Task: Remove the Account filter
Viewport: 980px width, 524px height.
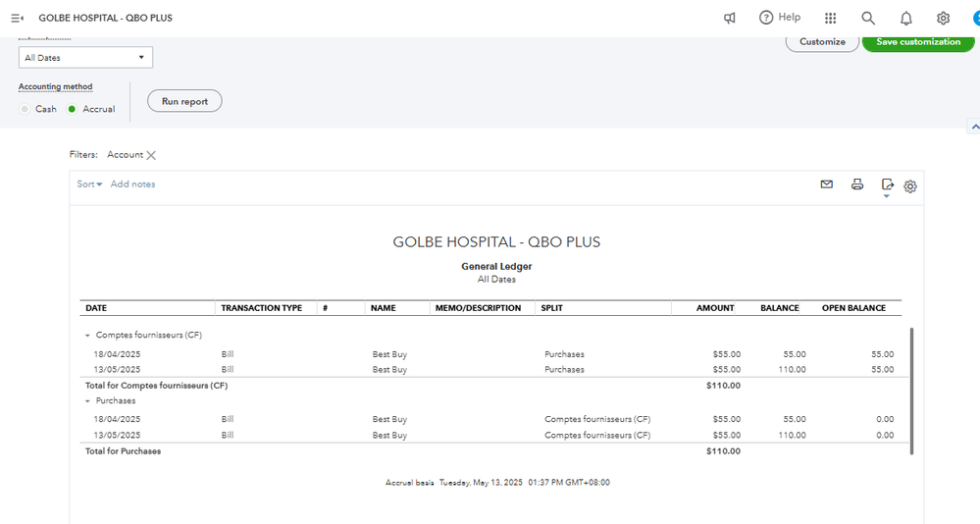Action: [151, 155]
